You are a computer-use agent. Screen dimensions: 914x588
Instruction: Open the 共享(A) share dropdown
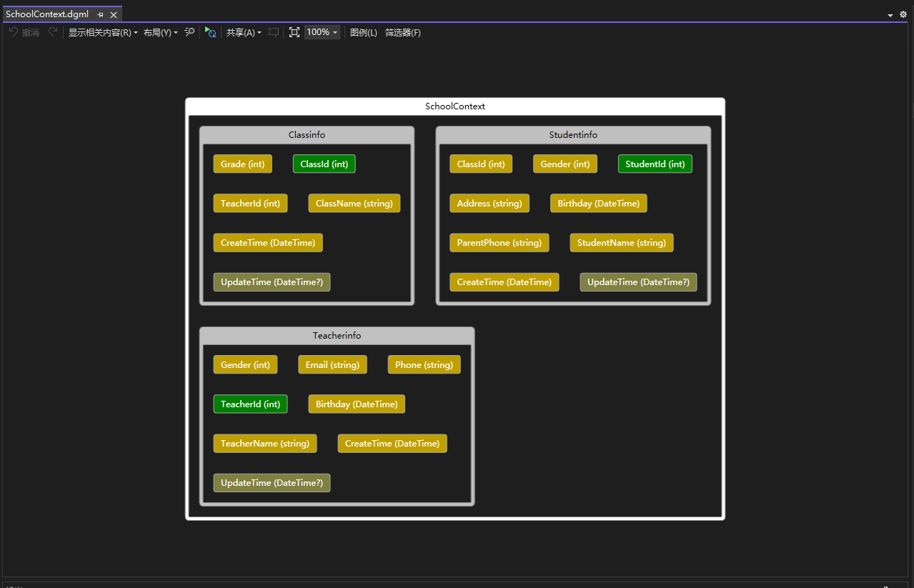tap(244, 32)
